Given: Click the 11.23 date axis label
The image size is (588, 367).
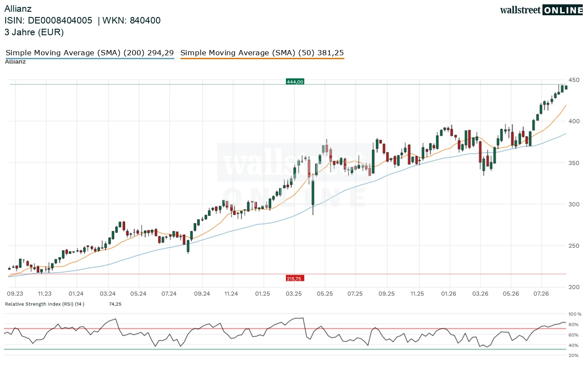Looking at the screenshot, I should [44, 294].
